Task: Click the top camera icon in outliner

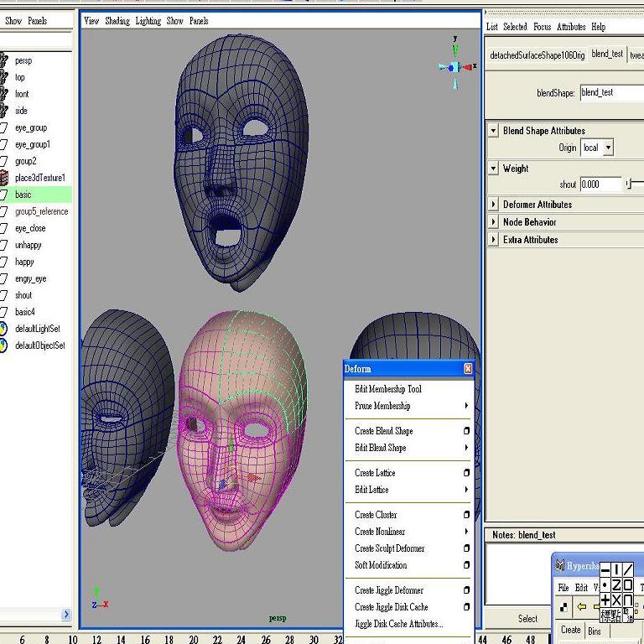Action: coord(3,77)
